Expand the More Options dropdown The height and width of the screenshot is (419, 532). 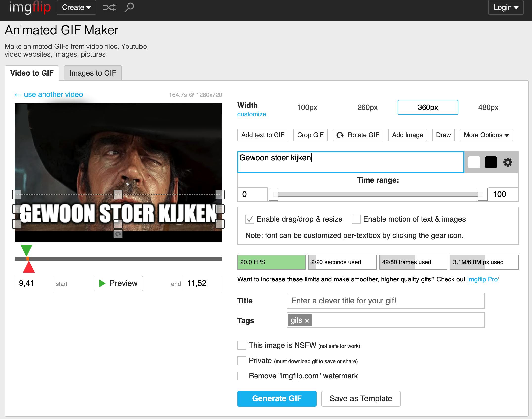pyautogui.click(x=486, y=135)
